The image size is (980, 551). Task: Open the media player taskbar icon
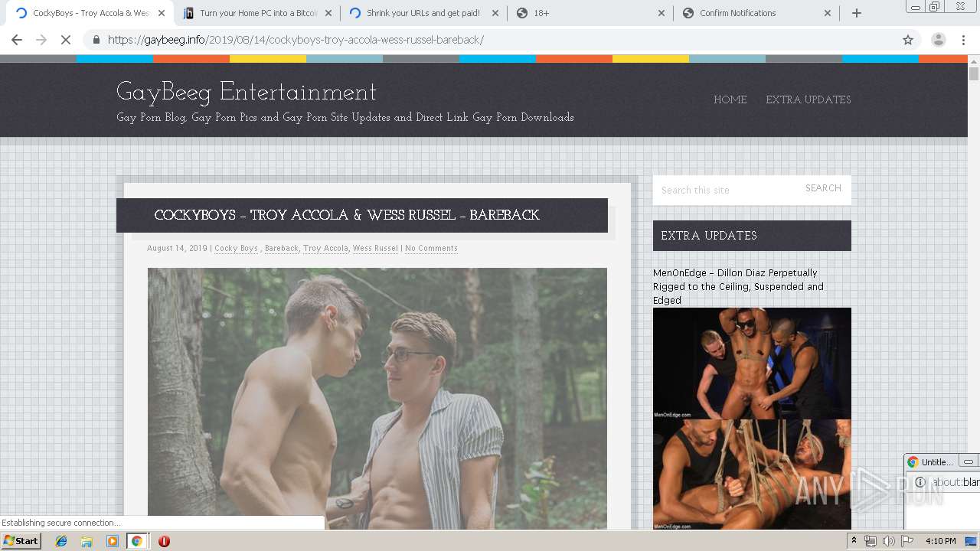(112, 541)
